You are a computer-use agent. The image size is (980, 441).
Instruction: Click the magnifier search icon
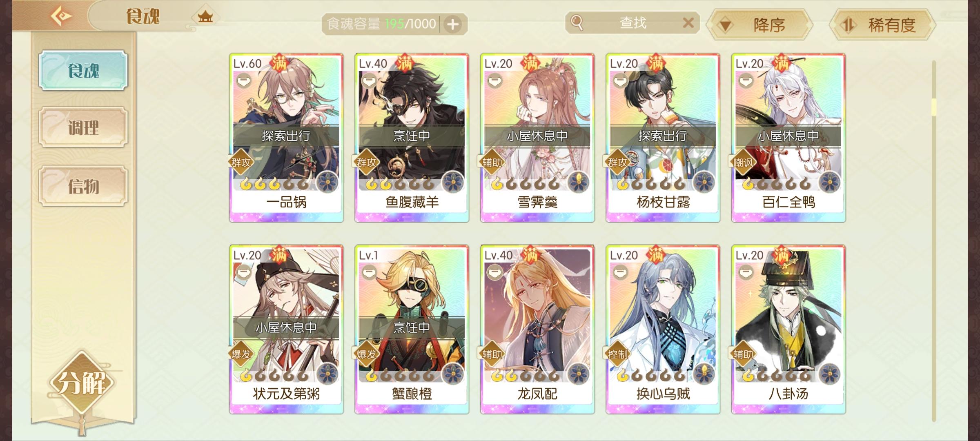click(577, 22)
